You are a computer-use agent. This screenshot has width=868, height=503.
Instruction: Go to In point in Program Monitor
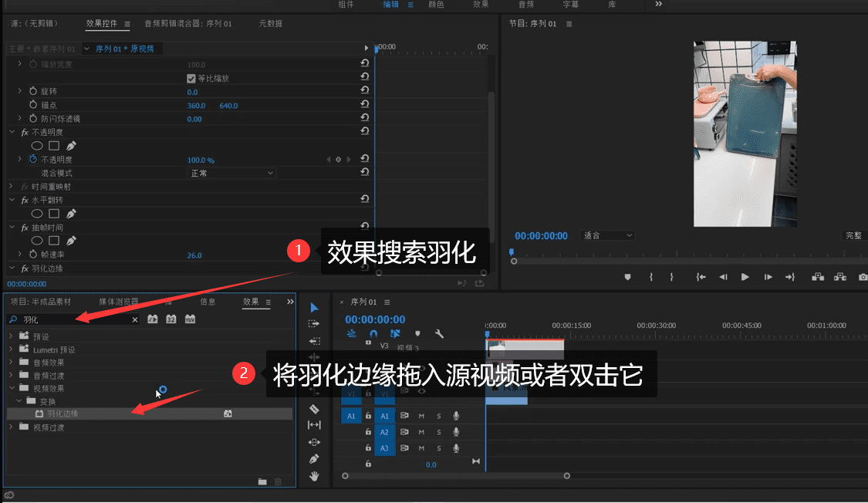pyautogui.click(x=701, y=277)
